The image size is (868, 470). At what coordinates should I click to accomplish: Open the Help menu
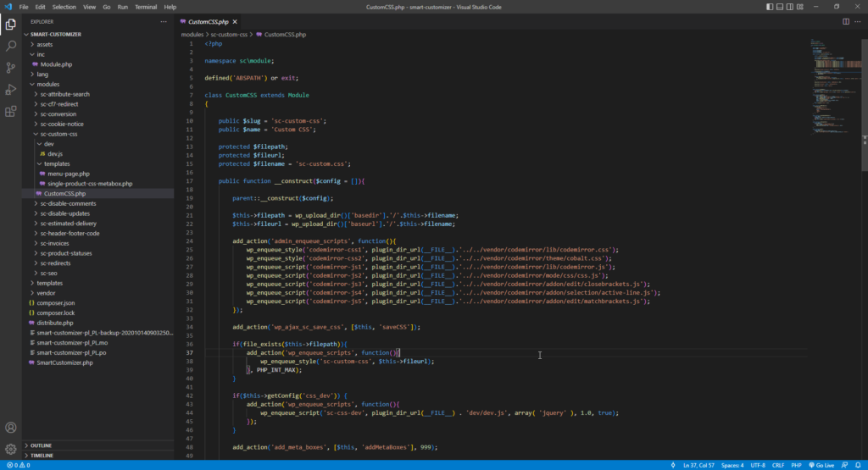point(170,7)
